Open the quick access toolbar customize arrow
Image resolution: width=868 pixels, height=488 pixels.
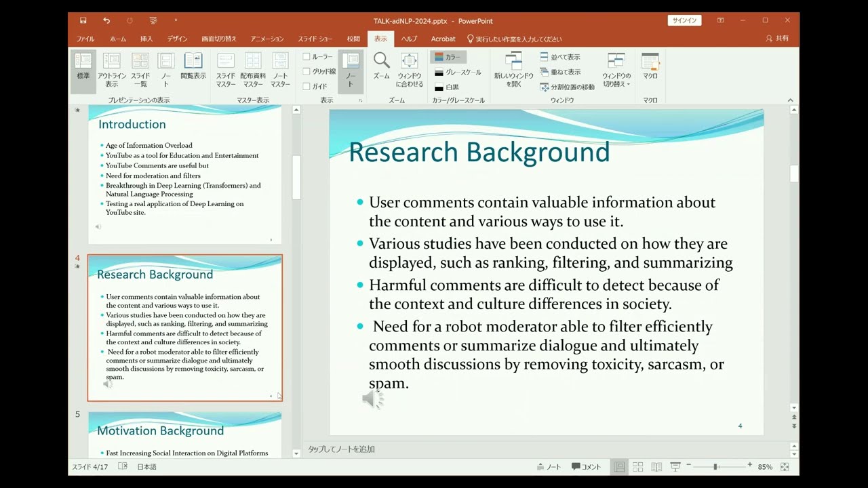[x=176, y=20]
